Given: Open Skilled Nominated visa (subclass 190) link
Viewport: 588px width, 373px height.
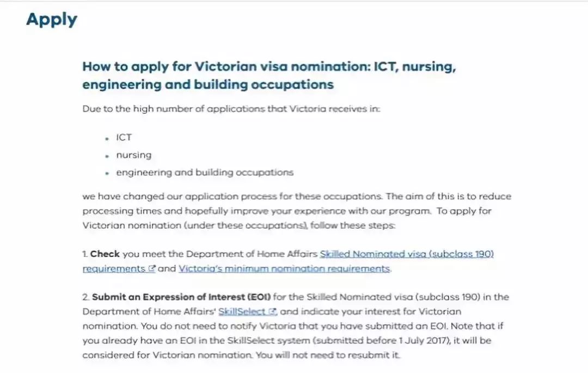Looking at the screenshot, I should (x=407, y=254).
